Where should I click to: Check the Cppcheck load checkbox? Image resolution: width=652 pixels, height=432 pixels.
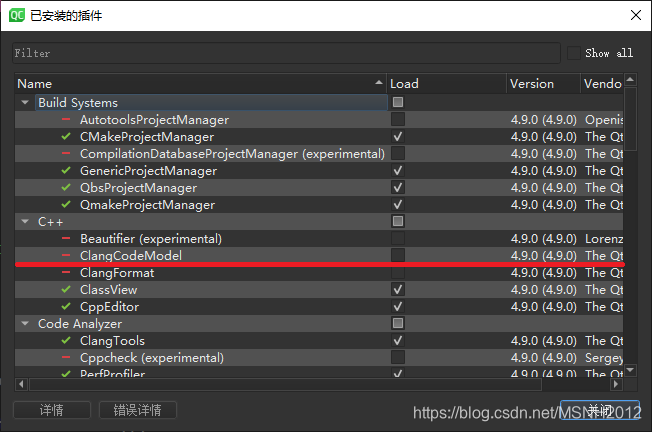coord(398,358)
